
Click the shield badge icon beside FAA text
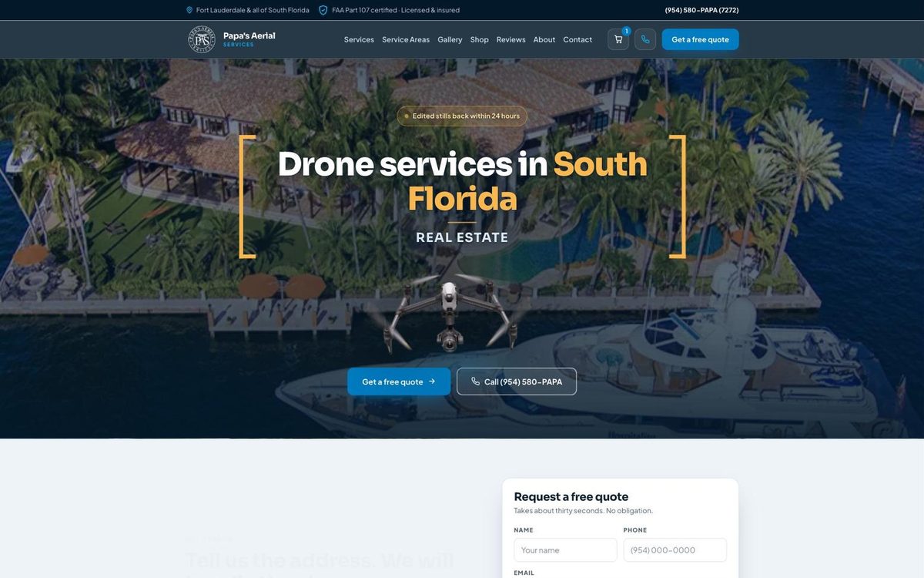tap(323, 10)
